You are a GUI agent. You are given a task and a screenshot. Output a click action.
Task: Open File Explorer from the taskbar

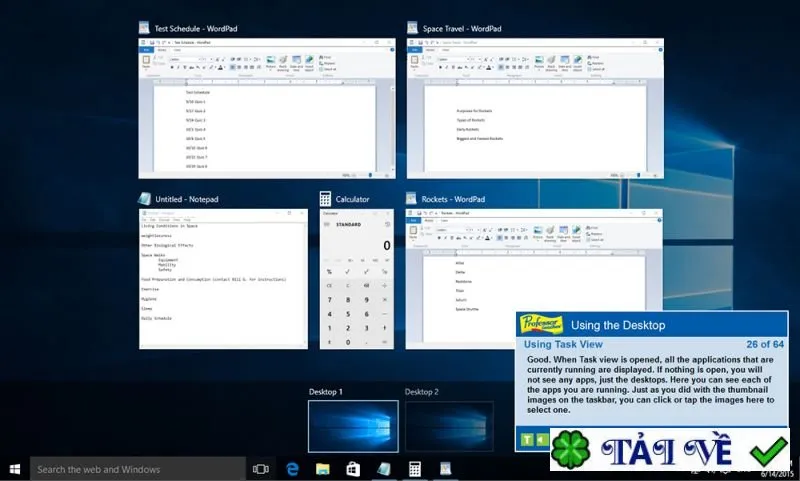click(322, 469)
